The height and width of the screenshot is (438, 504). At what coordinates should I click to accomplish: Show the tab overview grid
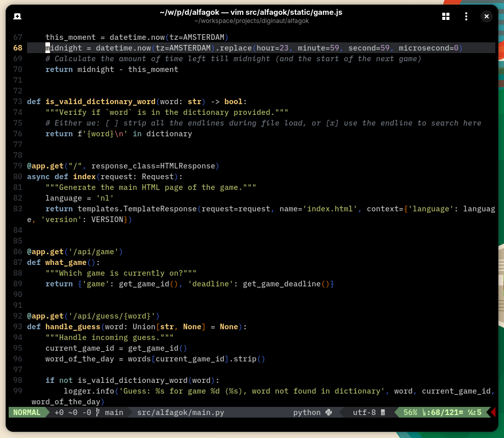[446, 16]
